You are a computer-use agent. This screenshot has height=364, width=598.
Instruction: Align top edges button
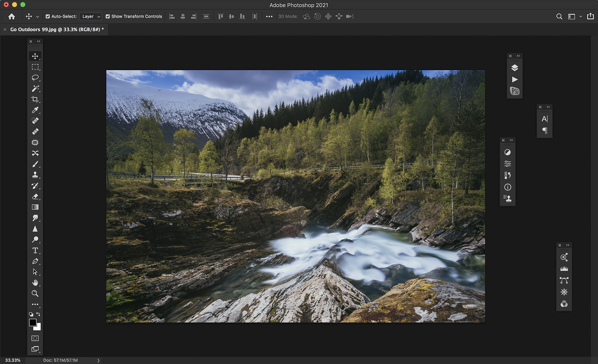(x=220, y=16)
